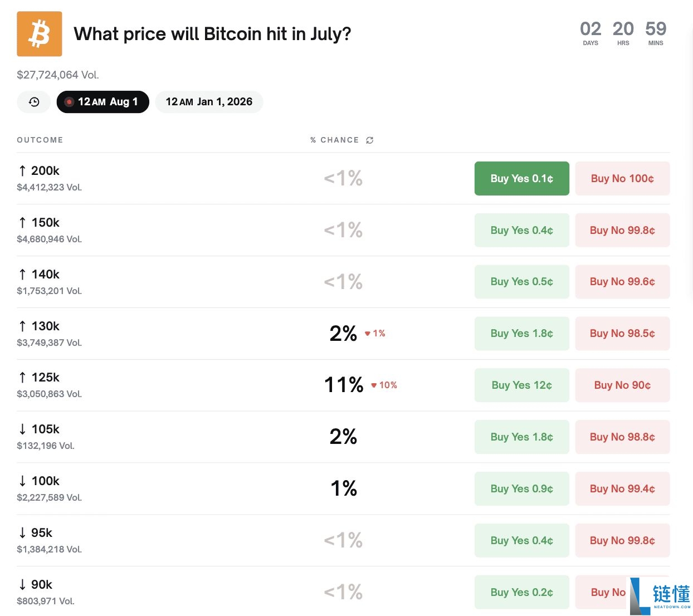693x616 pixels.
Task: Click the 链懂 watermark logo
Action: click(x=661, y=596)
